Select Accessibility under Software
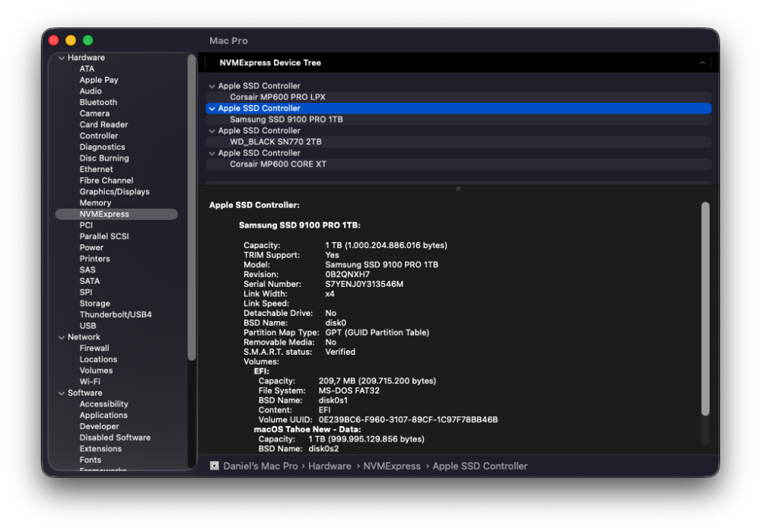This screenshot has height=532, width=761. point(103,404)
